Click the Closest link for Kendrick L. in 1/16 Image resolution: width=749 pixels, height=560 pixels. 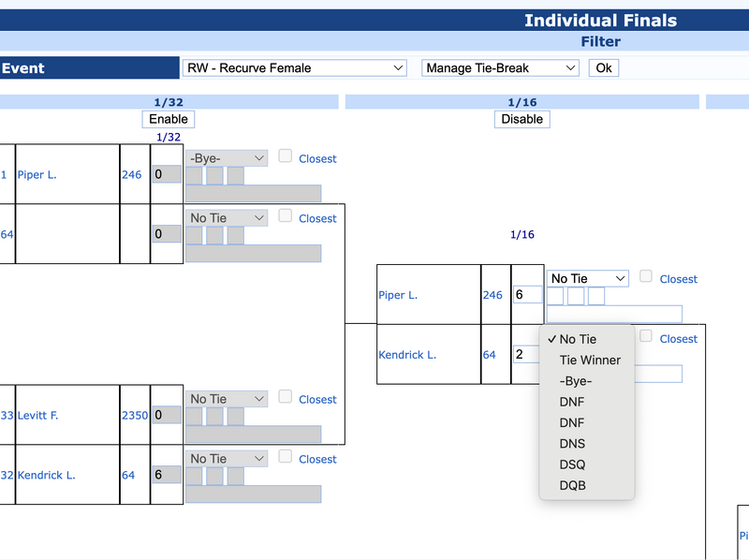(x=678, y=339)
